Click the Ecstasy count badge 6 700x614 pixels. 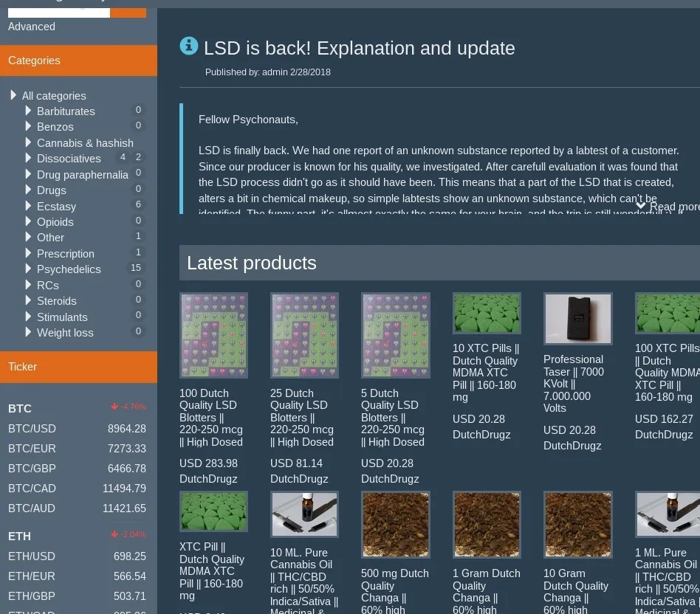138,204
